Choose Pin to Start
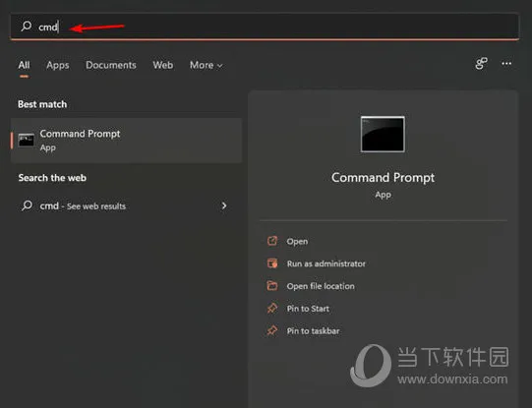The width and height of the screenshot is (532, 408). [308, 309]
